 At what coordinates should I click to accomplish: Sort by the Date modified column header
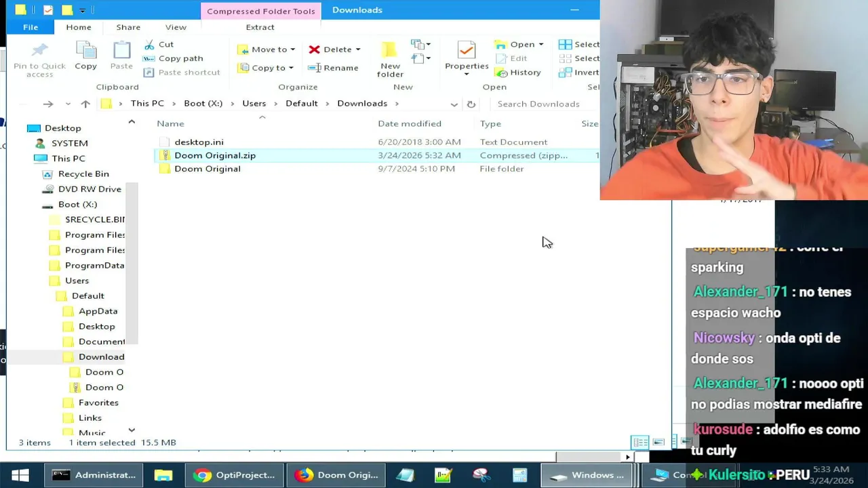pos(410,123)
